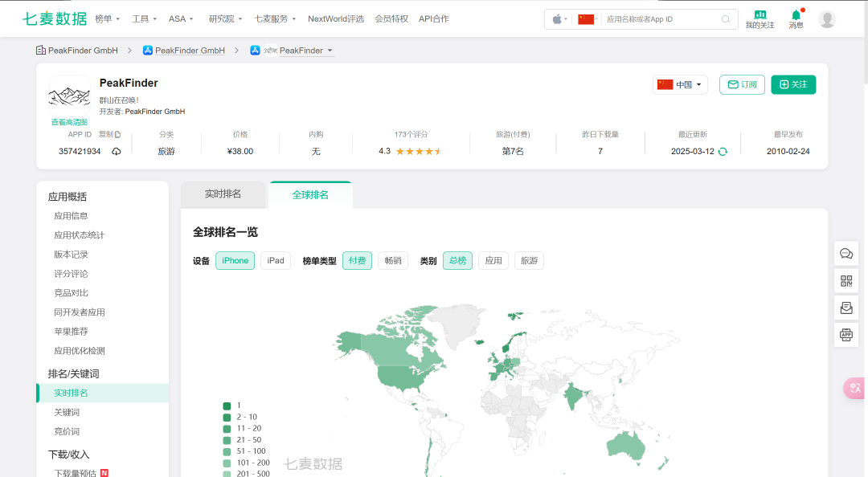Image resolution: width=868 pixels, height=477 pixels.
Task: Open 竞价词 in sidebar
Action: pos(67,431)
